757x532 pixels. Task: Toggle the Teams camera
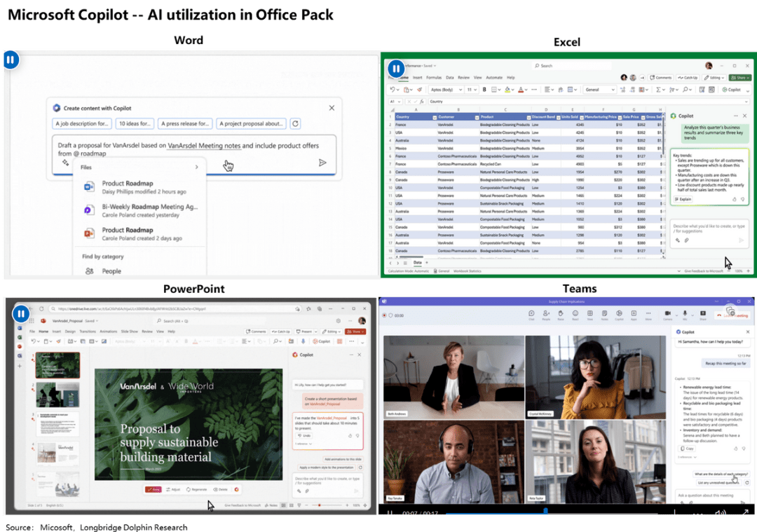(668, 315)
